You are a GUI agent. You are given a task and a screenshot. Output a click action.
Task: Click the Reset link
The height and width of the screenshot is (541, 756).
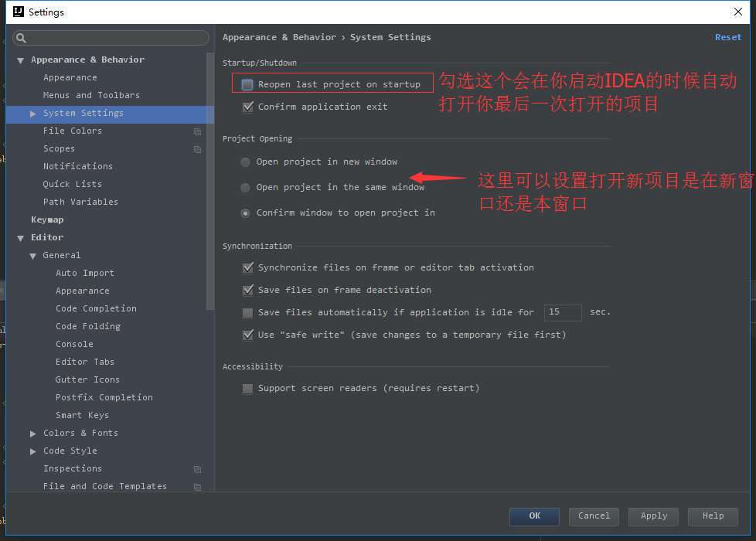coord(727,37)
